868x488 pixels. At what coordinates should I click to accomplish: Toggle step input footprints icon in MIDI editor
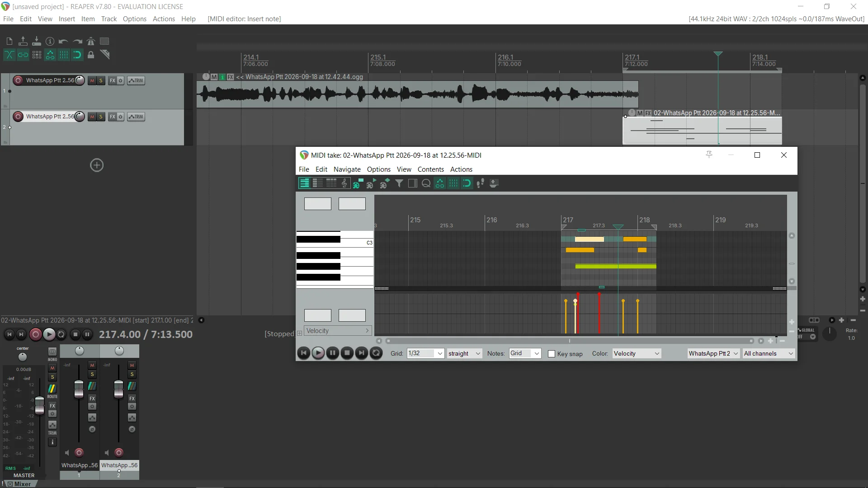tap(481, 183)
